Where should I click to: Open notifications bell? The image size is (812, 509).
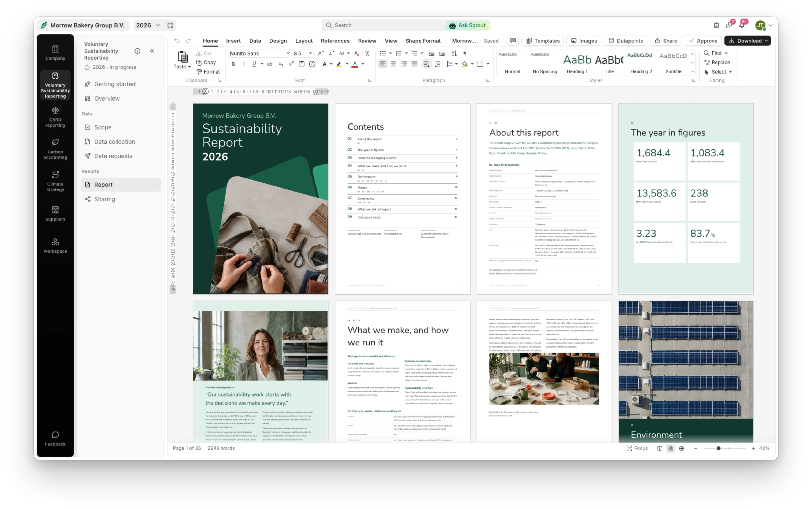741,25
